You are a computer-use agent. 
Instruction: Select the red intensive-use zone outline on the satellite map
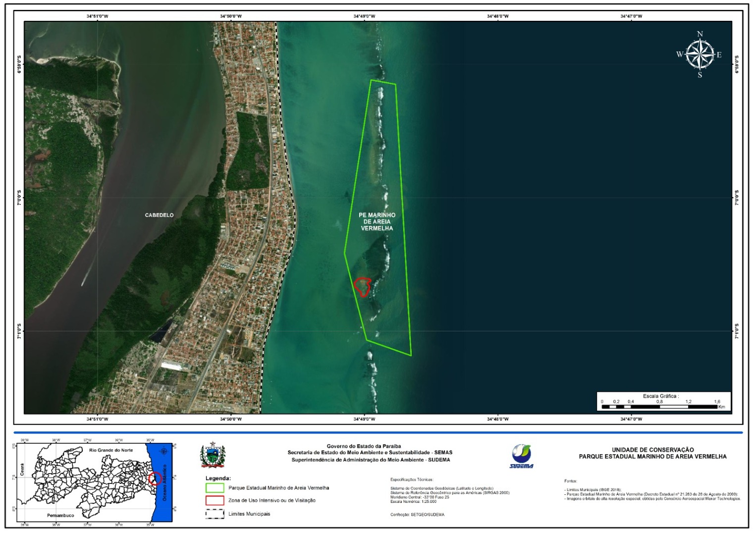[x=363, y=286]
